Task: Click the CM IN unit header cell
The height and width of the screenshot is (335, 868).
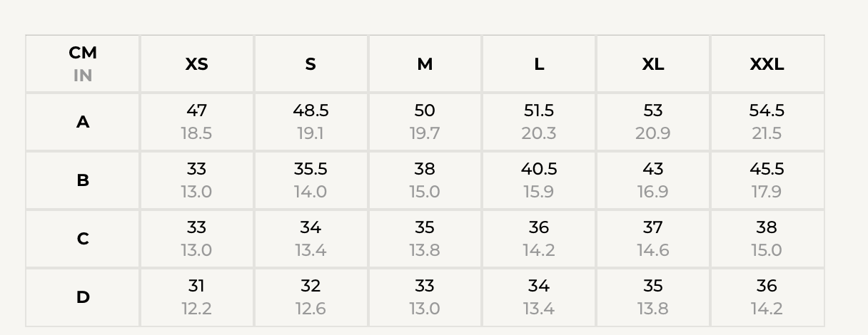Action: 83,64
